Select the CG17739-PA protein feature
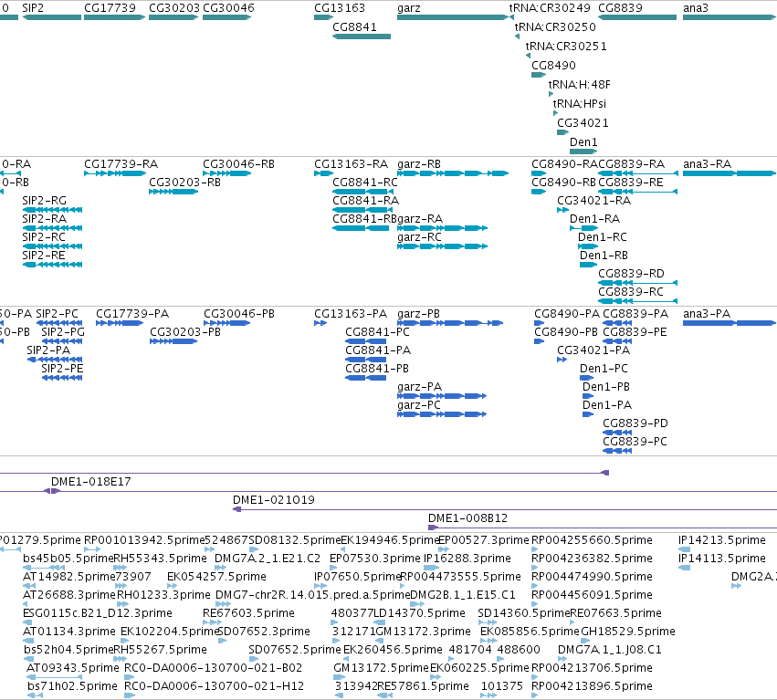Screen dimensions: 777x700 [x=120, y=323]
